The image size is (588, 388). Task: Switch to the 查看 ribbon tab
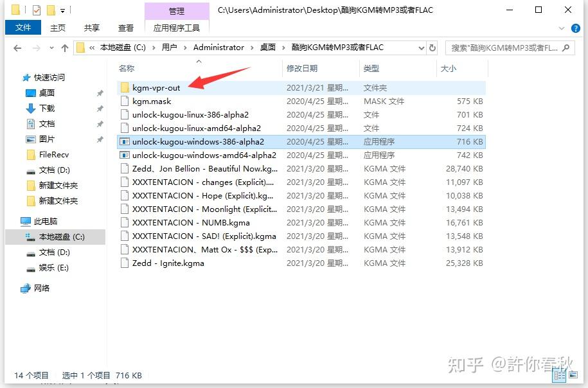126,28
